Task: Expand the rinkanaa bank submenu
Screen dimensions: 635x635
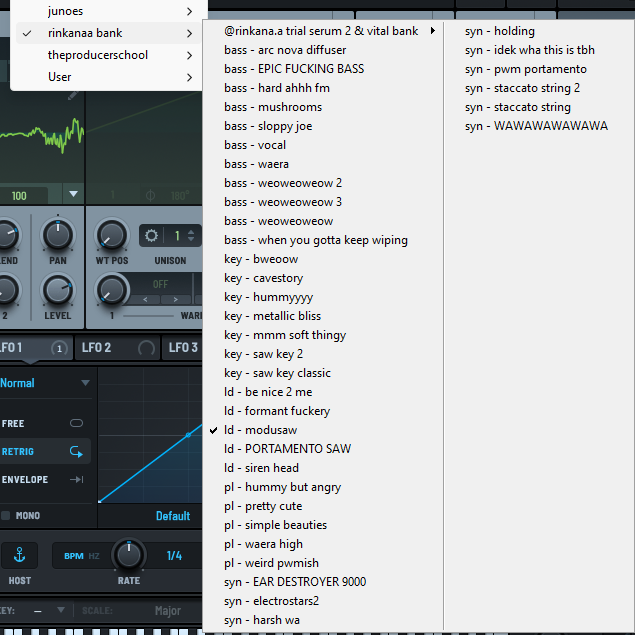Action: (109, 33)
